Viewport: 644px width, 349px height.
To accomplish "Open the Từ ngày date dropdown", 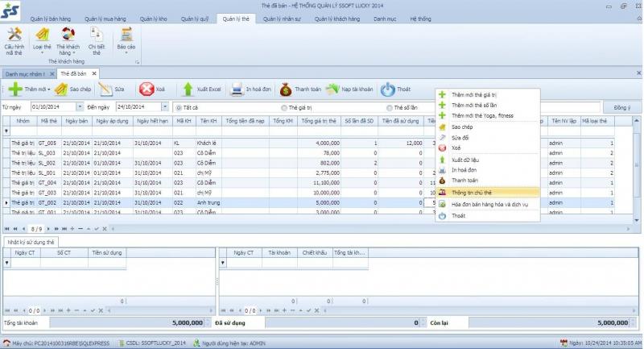I will tap(79, 106).
